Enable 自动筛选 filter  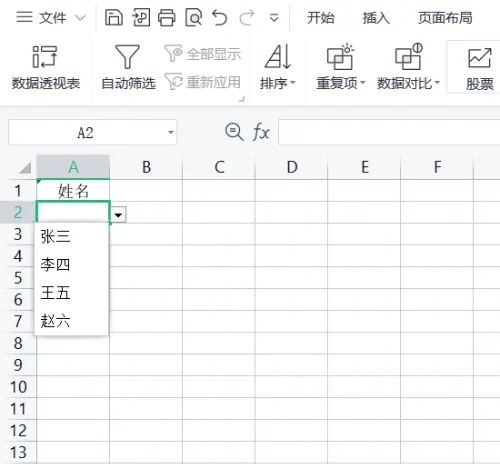click(128, 68)
